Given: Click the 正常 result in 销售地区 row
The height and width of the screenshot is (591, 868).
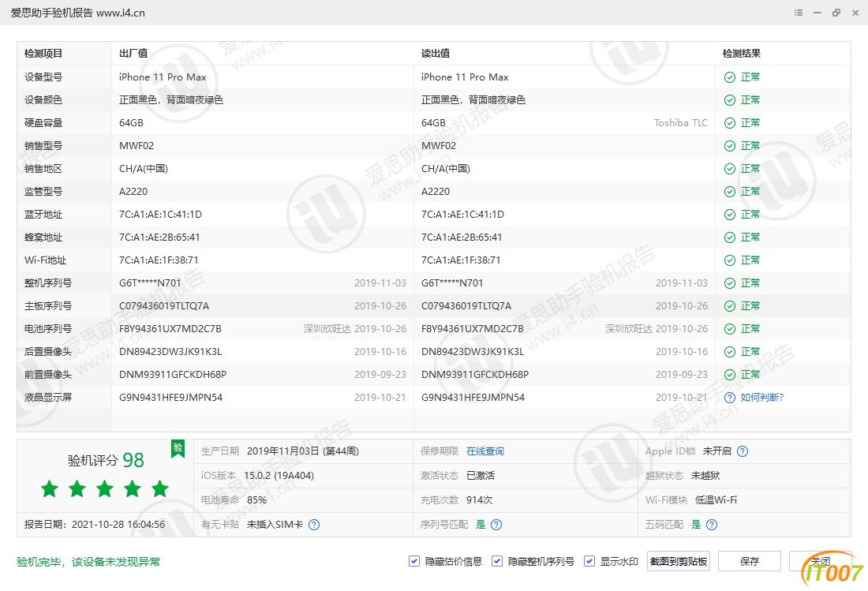Looking at the screenshot, I should tap(750, 168).
